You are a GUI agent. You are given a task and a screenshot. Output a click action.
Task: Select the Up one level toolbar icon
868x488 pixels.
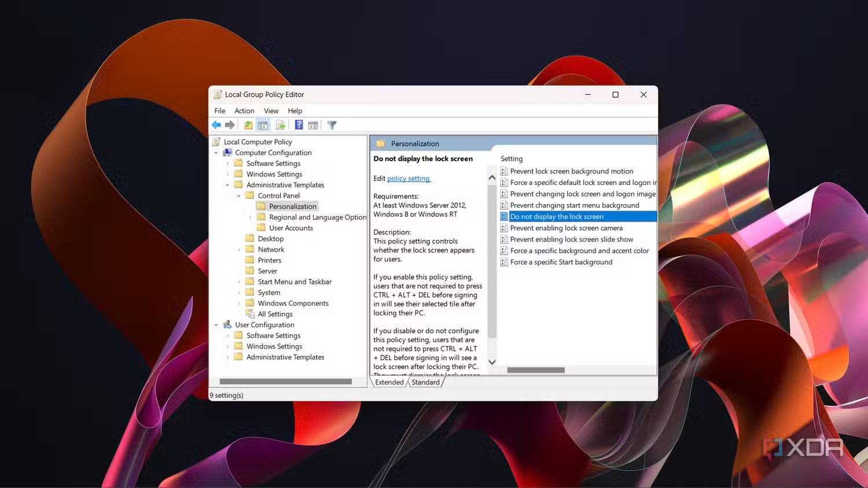point(248,124)
